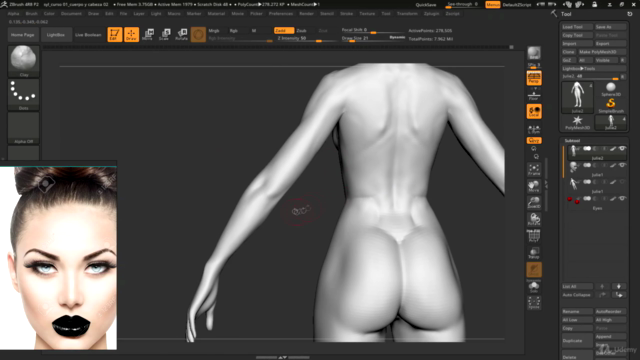Click the Duplicate subtool button
The width and height of the screenshot is (640, 360).
click(577, 340)
